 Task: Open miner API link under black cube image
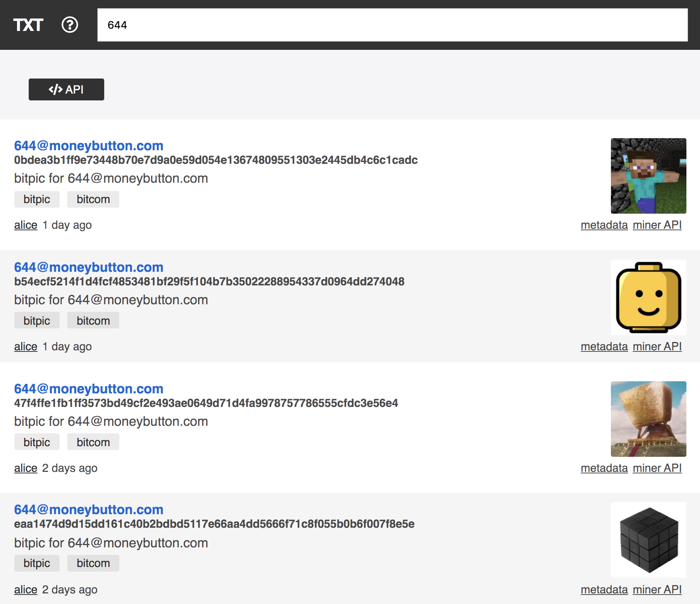(x=657, y=590)
